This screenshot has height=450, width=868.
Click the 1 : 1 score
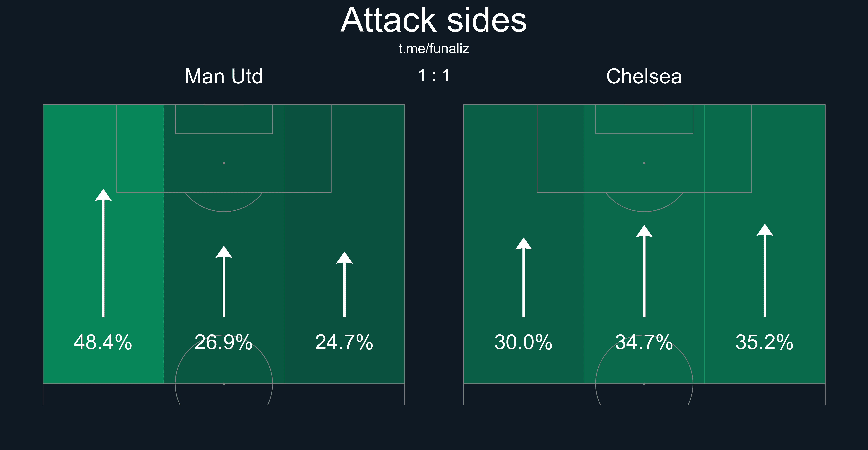click(434, 75)
